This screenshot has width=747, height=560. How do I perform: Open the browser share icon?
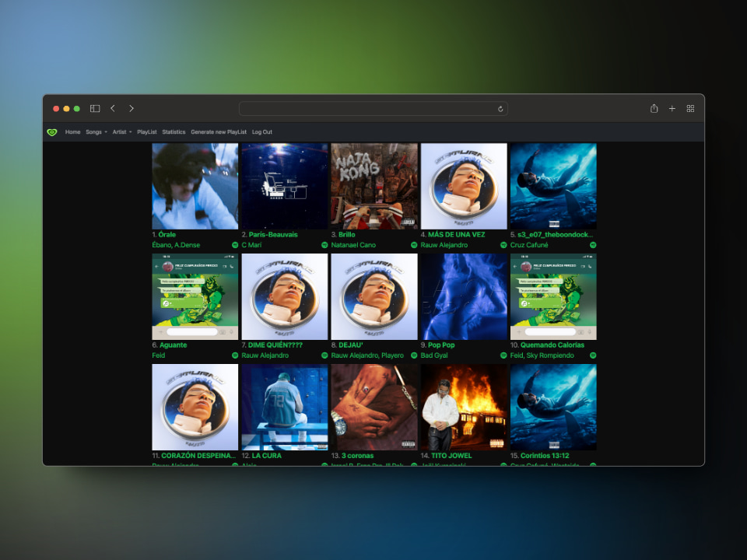654,109
